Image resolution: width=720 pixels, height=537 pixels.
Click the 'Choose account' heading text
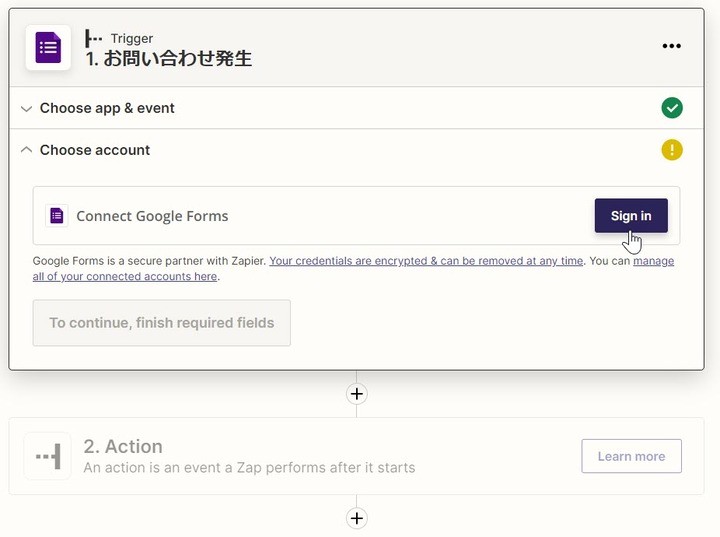[95, 150]
